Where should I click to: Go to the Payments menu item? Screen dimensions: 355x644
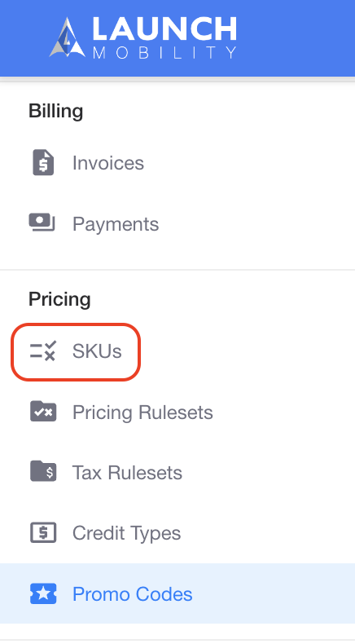[x=116, y=224]
